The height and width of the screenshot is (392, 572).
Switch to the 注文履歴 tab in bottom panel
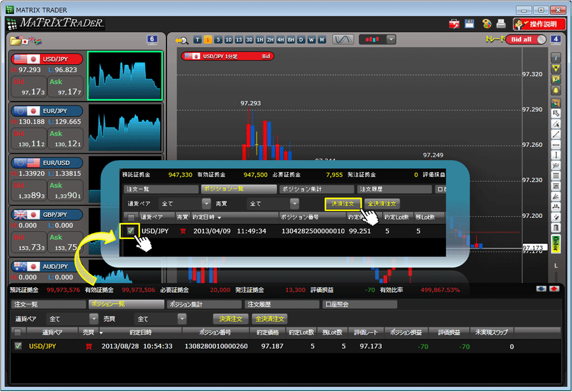[x=282, y=304]
